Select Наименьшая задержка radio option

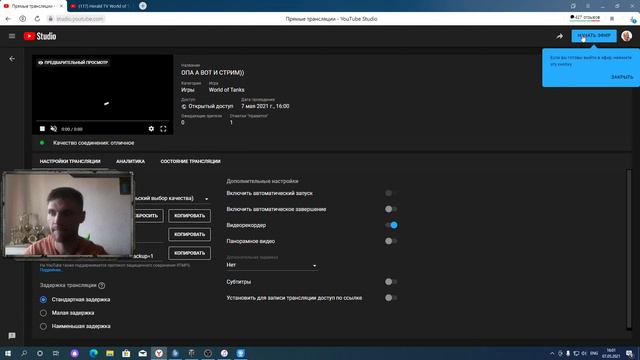coord(43,327)
